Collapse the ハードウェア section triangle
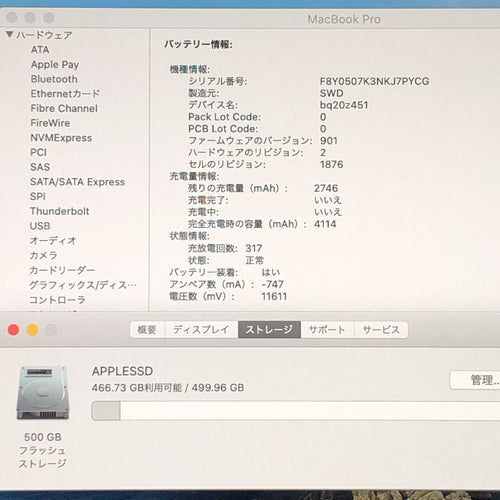Image resolution: width=500 pixels, height=500 pixels. [x=10, y=35]
